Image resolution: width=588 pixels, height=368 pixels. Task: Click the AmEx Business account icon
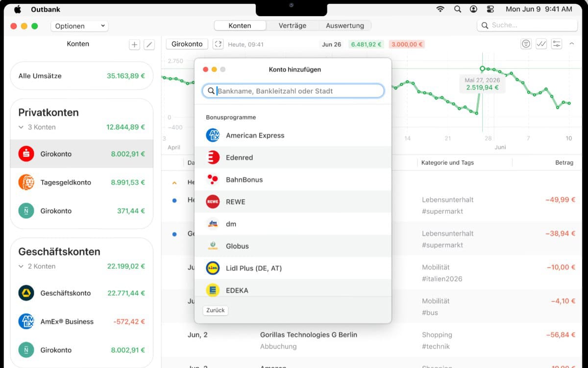pos(26,321)
